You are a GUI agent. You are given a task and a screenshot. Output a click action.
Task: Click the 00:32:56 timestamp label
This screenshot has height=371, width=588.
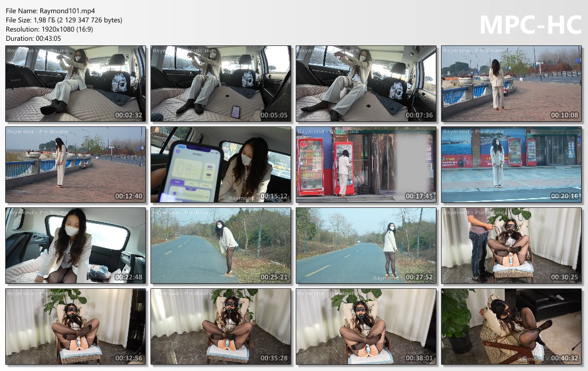(129, 358)
